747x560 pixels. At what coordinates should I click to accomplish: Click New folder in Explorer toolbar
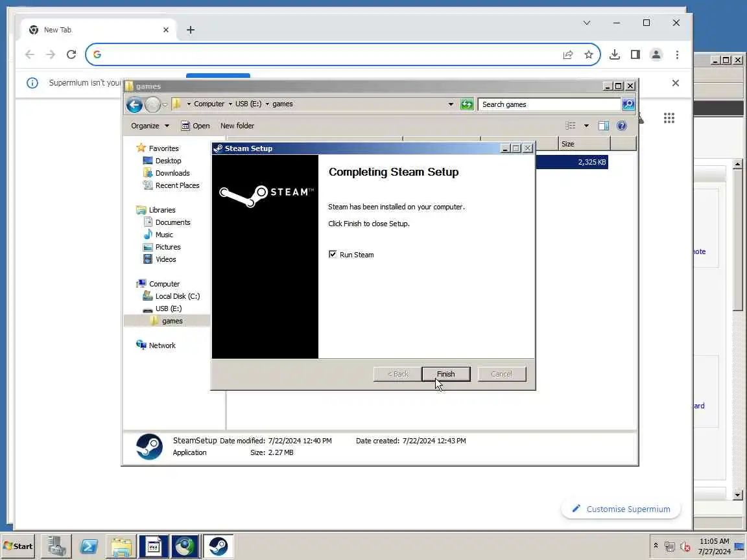tap(237, 126)
